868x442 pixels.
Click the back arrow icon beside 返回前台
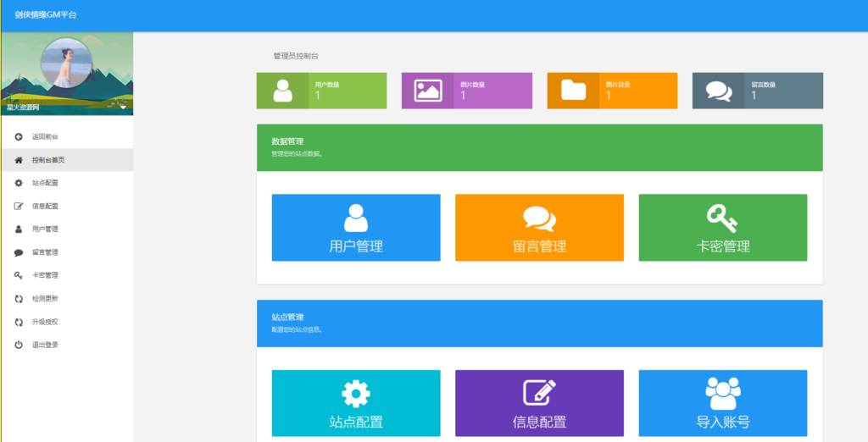tap(19, 136)
